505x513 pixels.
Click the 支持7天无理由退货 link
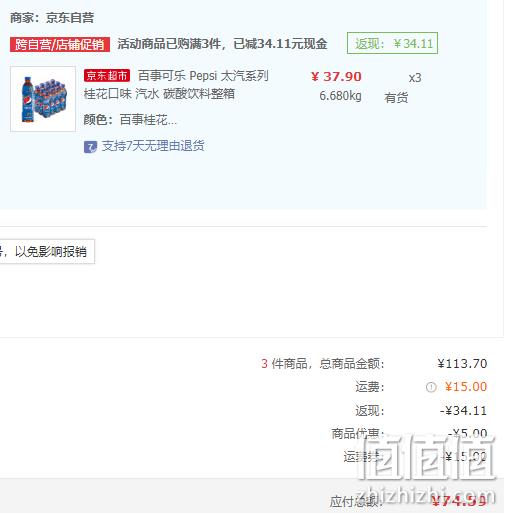pyautogui.click(x=153, y=146)
